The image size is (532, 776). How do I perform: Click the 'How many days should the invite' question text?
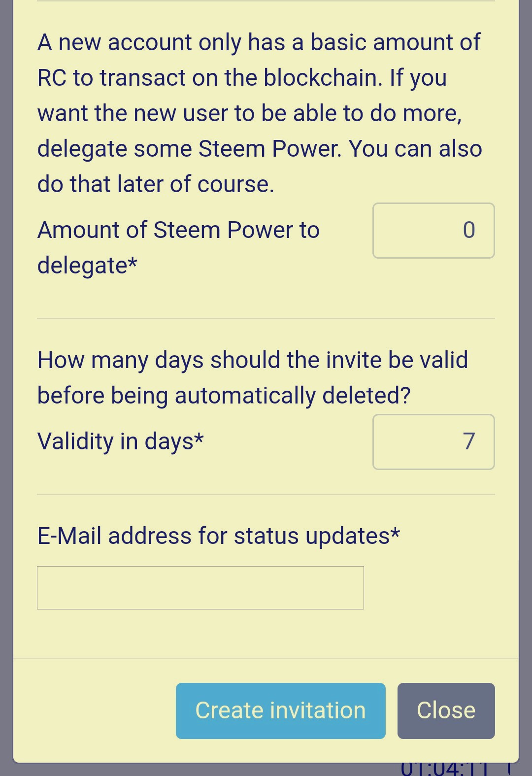pos(253,360)
